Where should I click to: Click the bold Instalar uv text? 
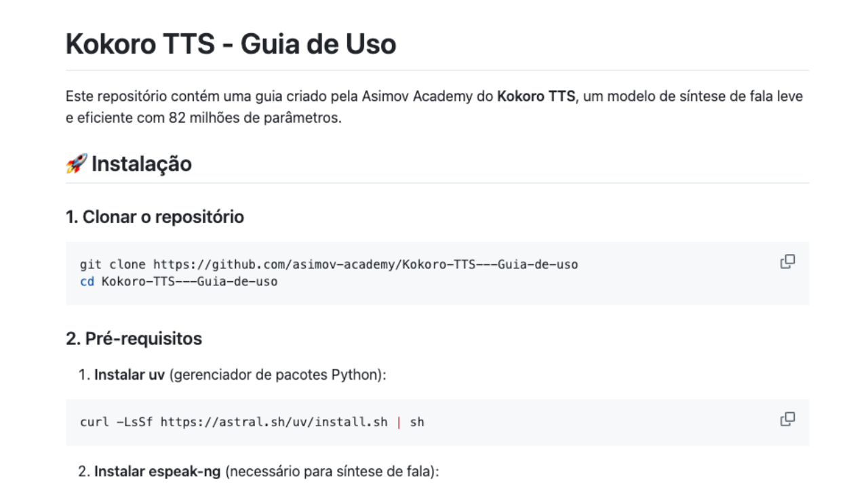click(x=129, y=375)
